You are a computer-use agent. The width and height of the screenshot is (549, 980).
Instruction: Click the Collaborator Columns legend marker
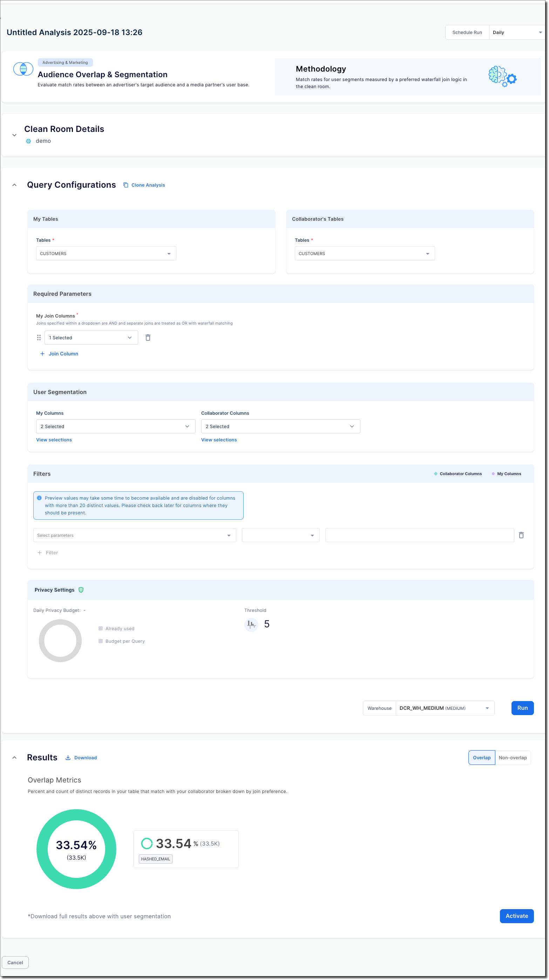435,474
